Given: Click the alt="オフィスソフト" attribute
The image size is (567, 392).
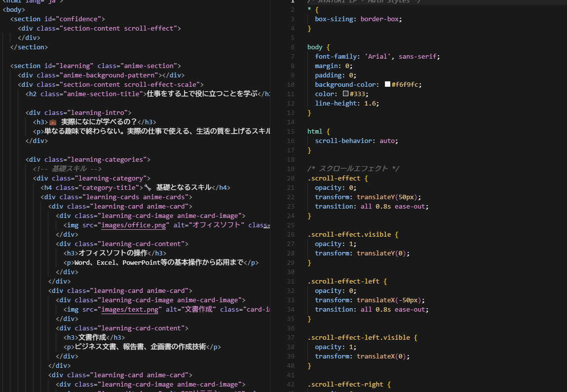Looking at the screenshot, I should click(x=209, y=225).
